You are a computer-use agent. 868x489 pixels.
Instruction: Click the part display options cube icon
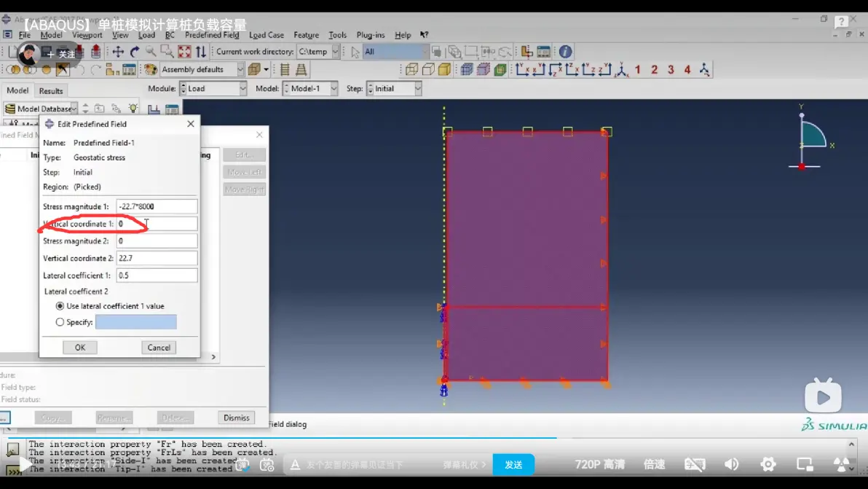254,69
